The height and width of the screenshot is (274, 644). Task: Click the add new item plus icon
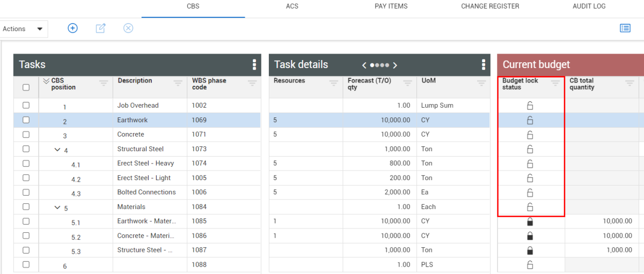pos(72,28)
